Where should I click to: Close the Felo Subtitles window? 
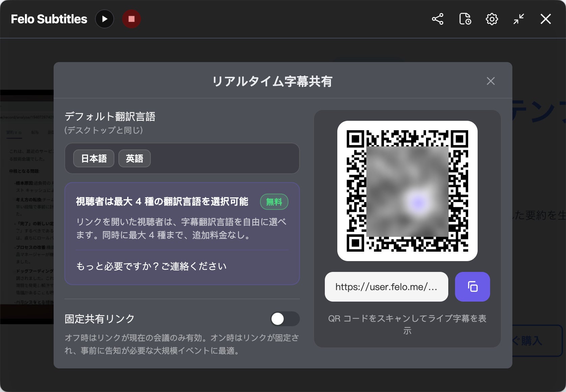(x=545, y=19)
